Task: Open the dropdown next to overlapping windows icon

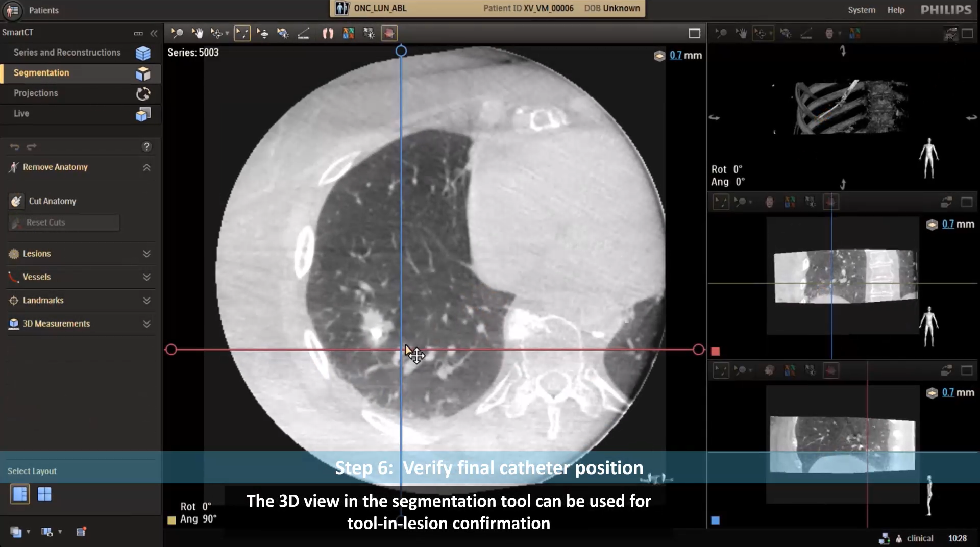Action: pyautogui.click(x=29, y=532)
